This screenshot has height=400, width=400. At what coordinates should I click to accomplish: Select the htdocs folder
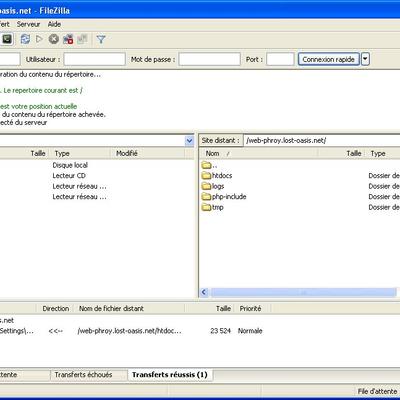click(x=217, y=176)
